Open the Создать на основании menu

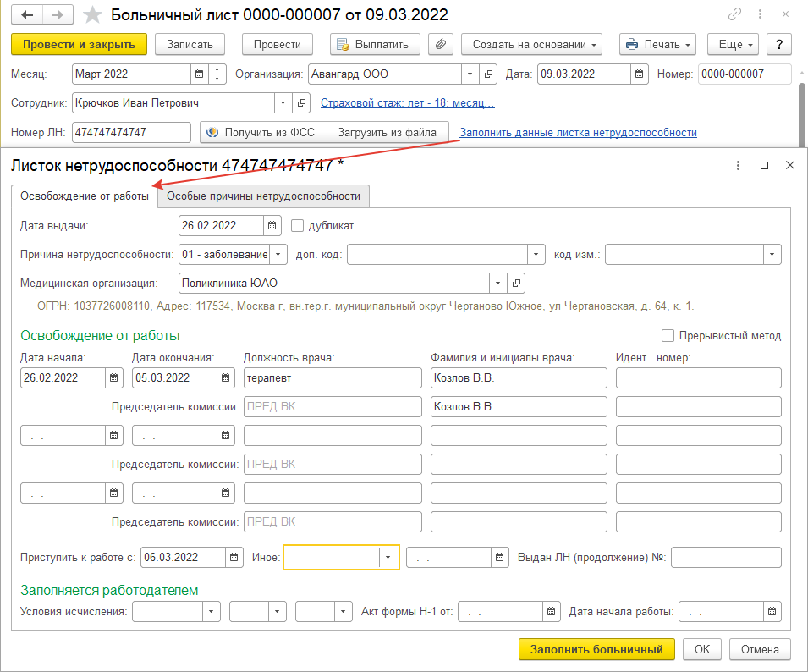[532, 44]
